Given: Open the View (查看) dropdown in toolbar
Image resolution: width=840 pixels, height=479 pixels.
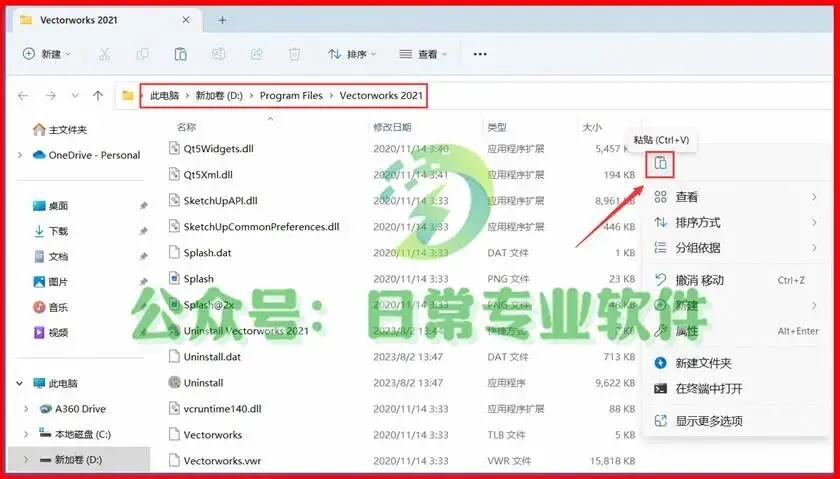Looking at the screenshot, I should coord(423,54).
